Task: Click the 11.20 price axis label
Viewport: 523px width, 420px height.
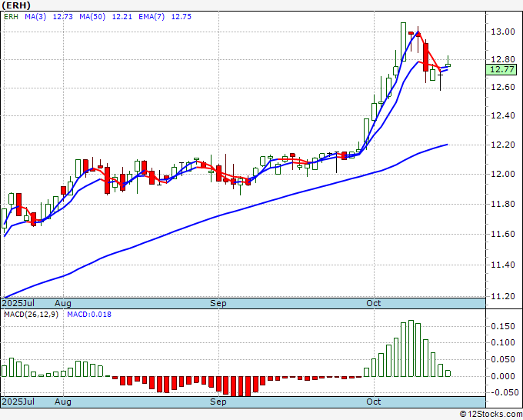Action: pos(503,297)
